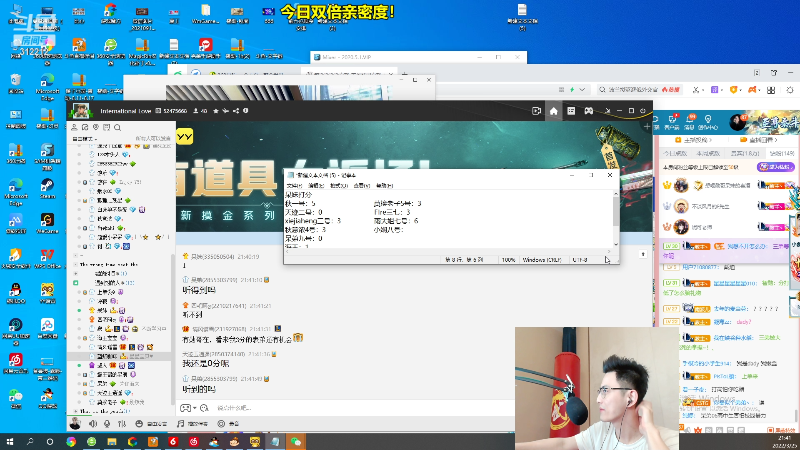Open Notepad File menu (文件)
Screen dimensions: 800x450
(x=294, y=186)
